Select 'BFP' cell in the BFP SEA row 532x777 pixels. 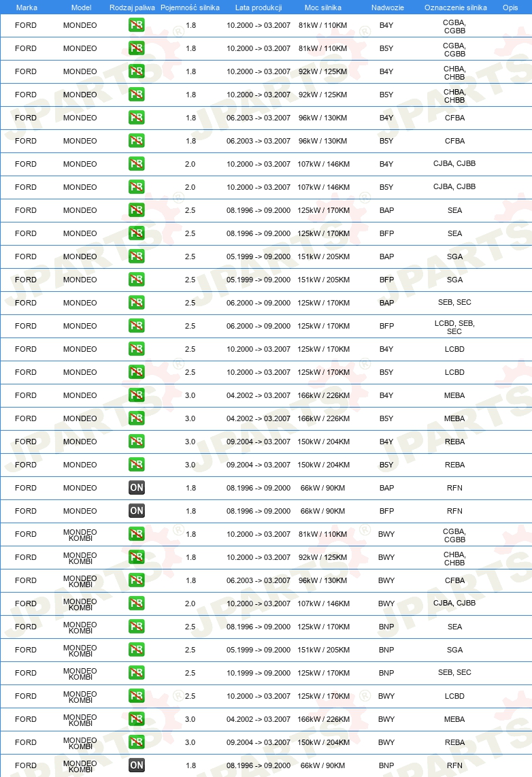[x=386, y=233]
